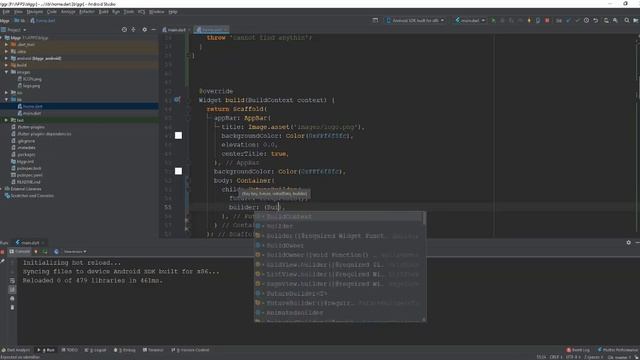The height and width of the screenshot is (360, 640).
Task: Open the Terminal tool window button
Action: pyautogui.click(x=153, y=350)
